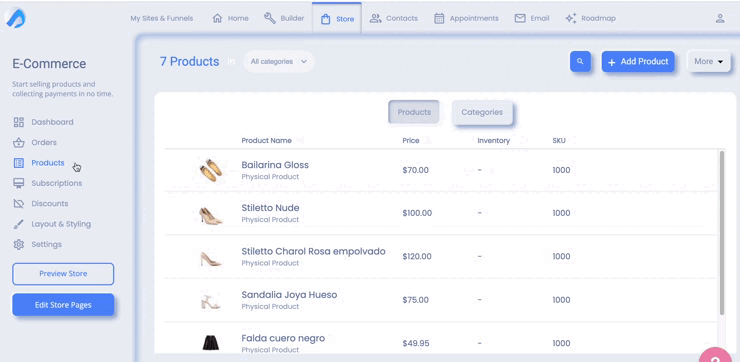Open the Sandalia Joya Hueso name
The height and width of the screenshot is (362, 740).
click(289, 295)
